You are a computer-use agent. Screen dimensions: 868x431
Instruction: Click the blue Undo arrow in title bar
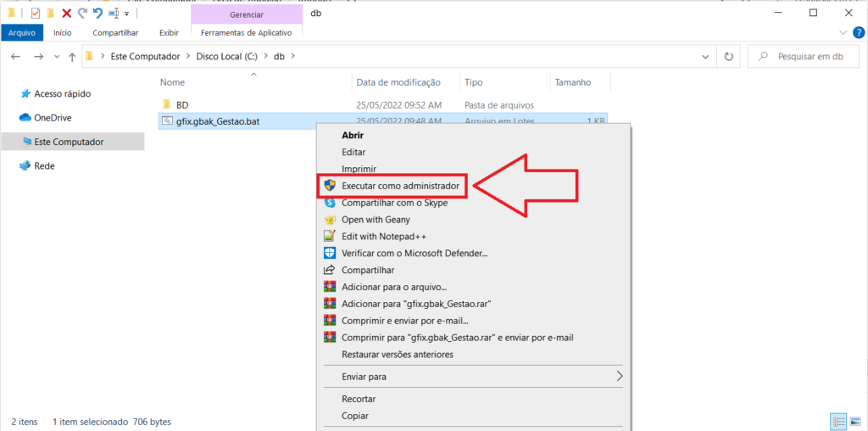coord(97,14)
